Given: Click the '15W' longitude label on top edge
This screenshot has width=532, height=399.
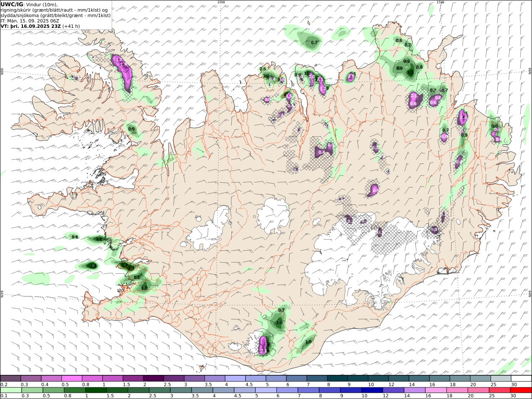Looking at the screenshot, I should click(x=440, y=2).
